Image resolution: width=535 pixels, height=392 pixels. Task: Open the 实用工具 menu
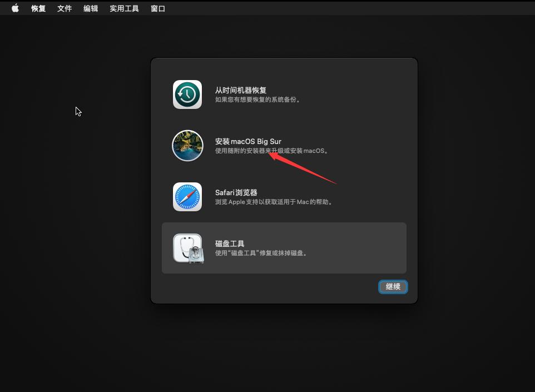(123, 8)
